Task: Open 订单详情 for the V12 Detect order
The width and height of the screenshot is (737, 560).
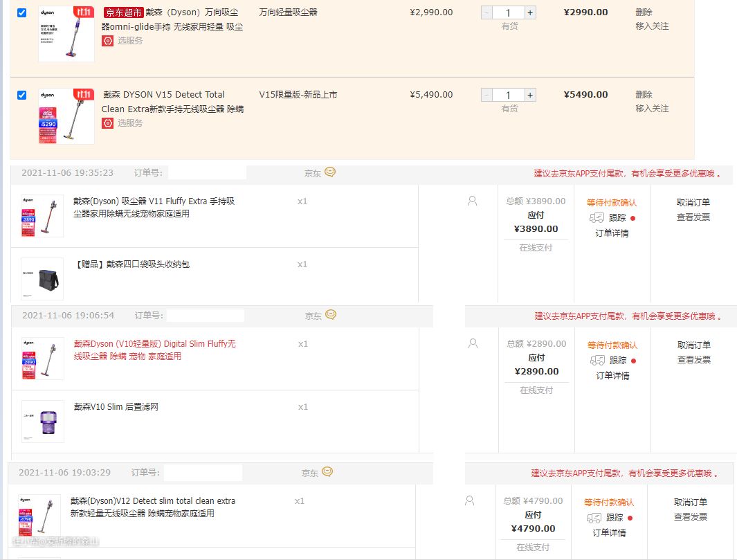Action: click(x=609, y=533)
